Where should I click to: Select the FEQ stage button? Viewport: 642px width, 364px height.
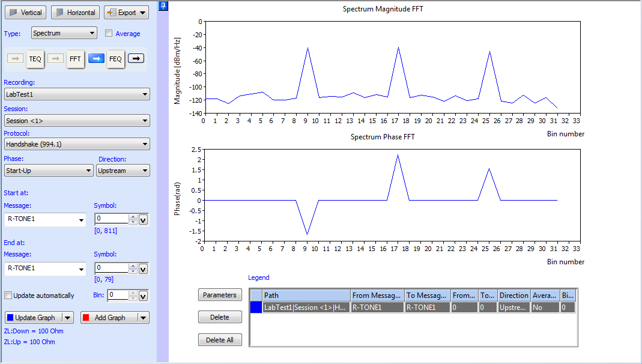115,59
